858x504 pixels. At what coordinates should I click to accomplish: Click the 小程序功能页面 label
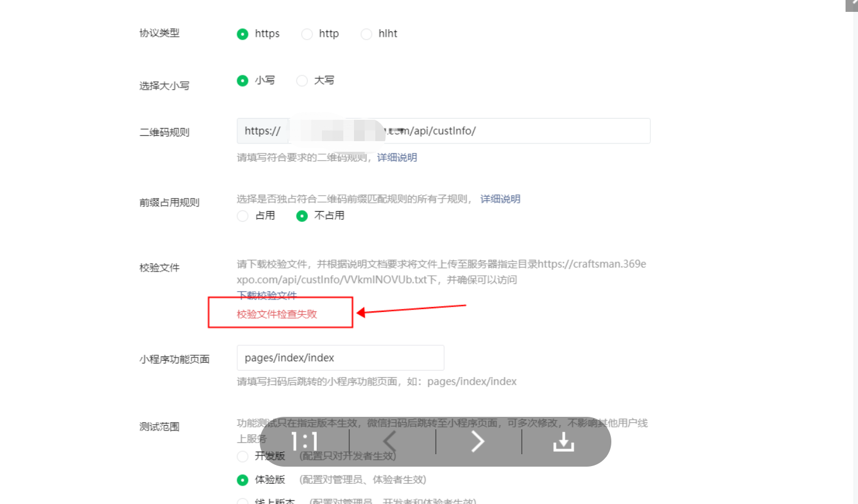(x=174, y=359)
